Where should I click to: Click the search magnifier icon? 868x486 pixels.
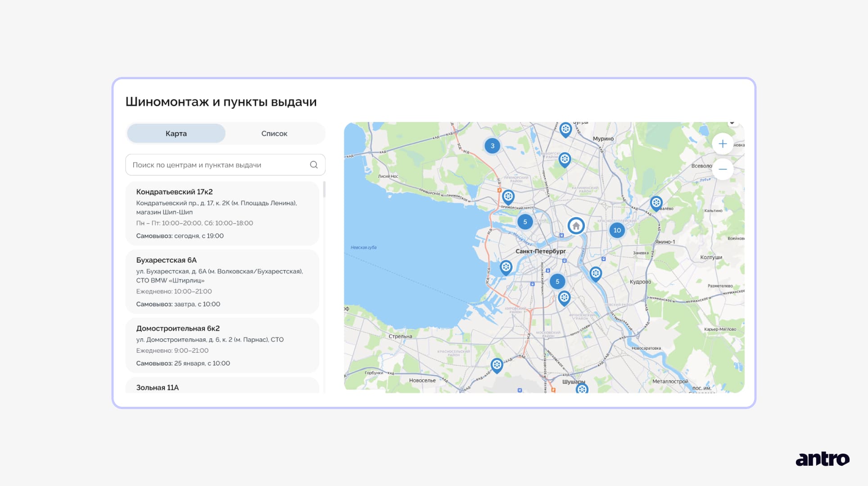click(x=314, y=165)
